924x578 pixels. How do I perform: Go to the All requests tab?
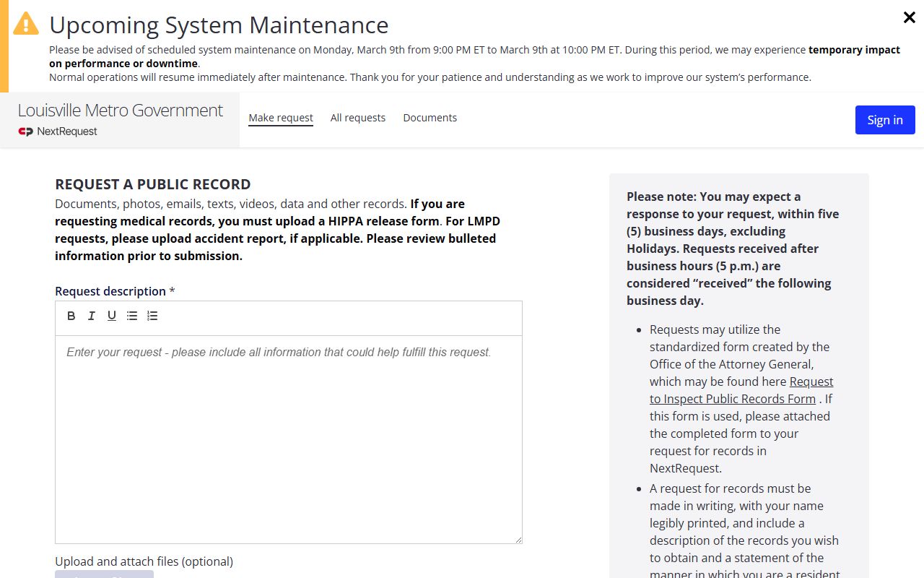[358, 118]
